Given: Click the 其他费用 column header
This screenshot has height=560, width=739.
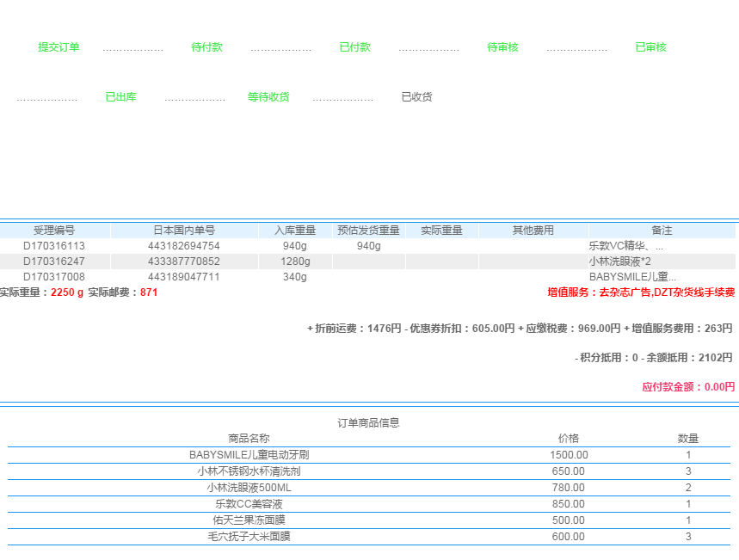Looking at the screenshot, I should tap(533, 231).
